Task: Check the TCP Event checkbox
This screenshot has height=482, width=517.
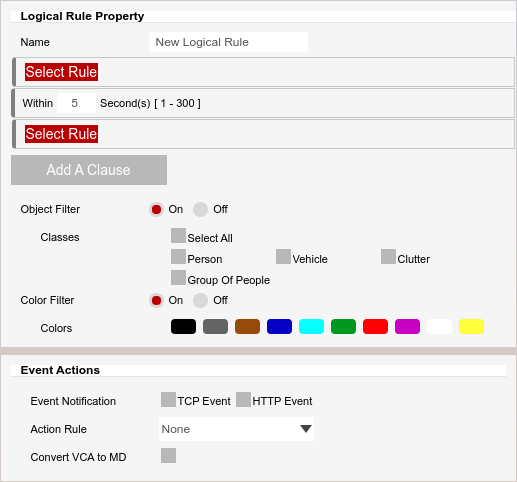Action: point(168,400)
